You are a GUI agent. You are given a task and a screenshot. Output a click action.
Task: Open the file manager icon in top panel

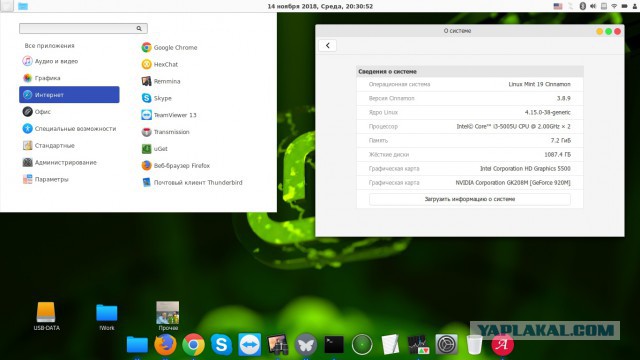click(23, 6)
